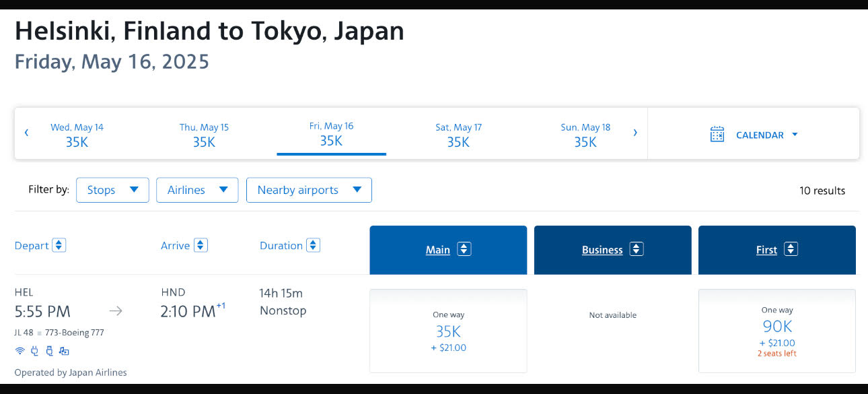868x394 pixels.
Task: Click the 2:10 PM arrival time
Action: click(188, 311)
